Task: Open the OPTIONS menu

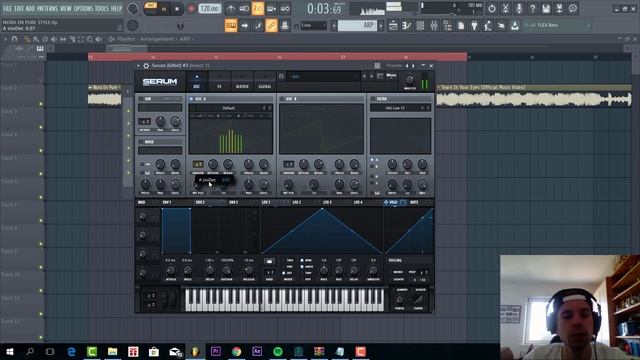Action: click(x=84, y=9)
